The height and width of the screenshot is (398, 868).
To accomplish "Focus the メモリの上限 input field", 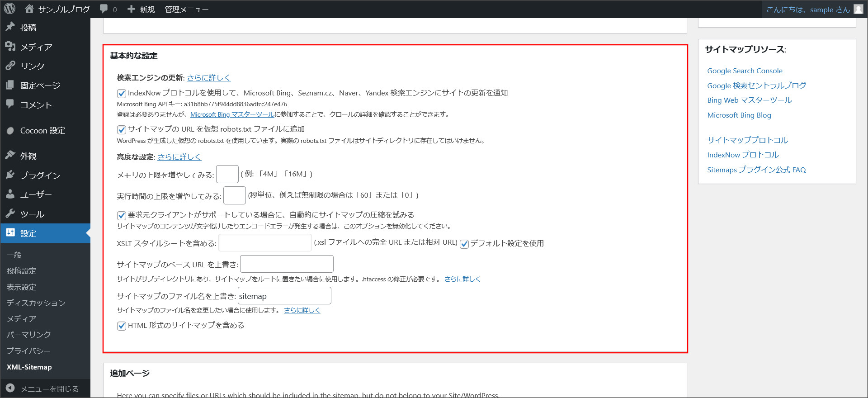I will pyautogui.click(x=227, y=174).
